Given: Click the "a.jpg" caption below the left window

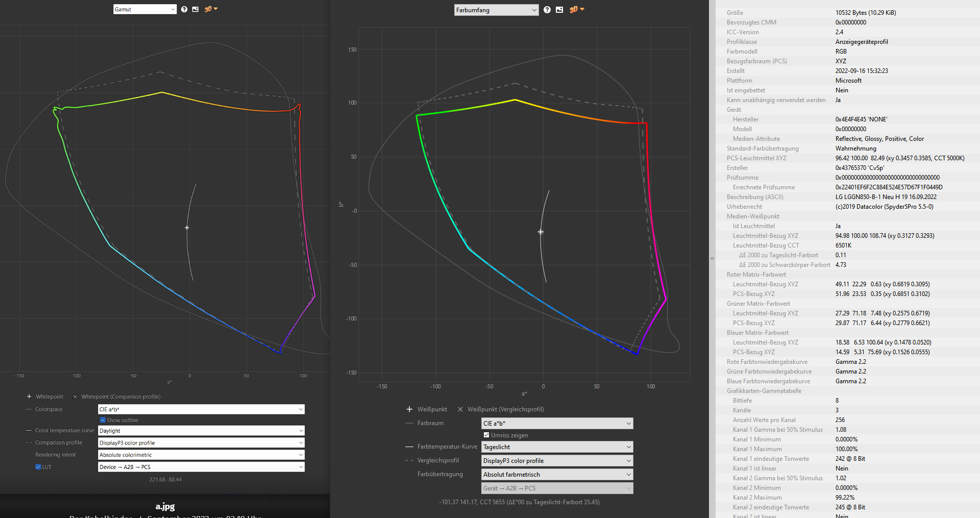Looking at the screenshot, I should point(165,506).
